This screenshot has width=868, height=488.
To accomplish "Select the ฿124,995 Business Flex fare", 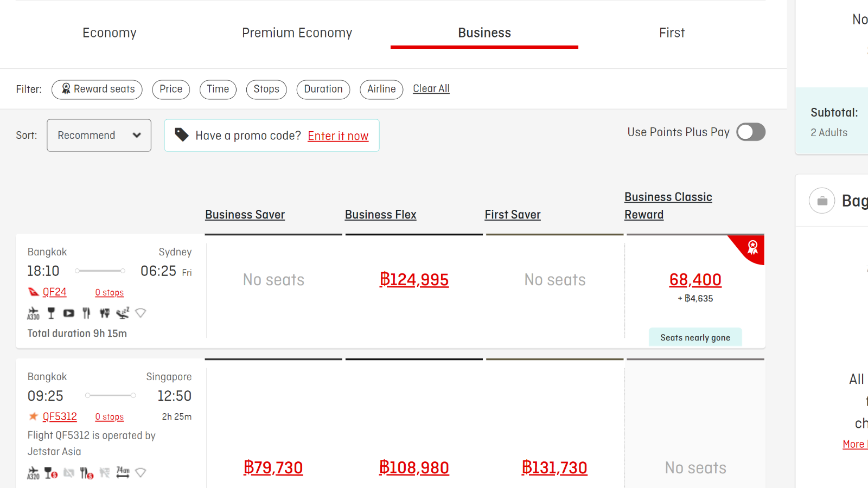I will [x=414, y=280].
